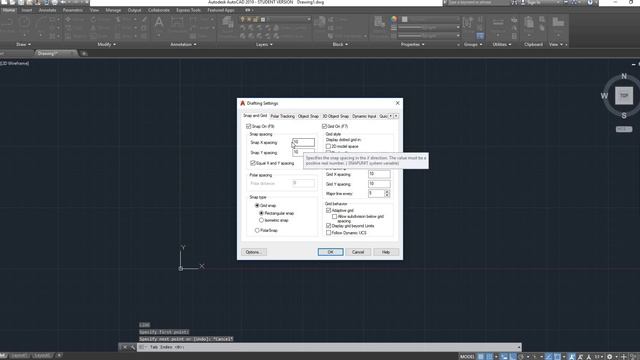
Task: Click the MODEL button in status bar
Action: (x=467, y=357)
